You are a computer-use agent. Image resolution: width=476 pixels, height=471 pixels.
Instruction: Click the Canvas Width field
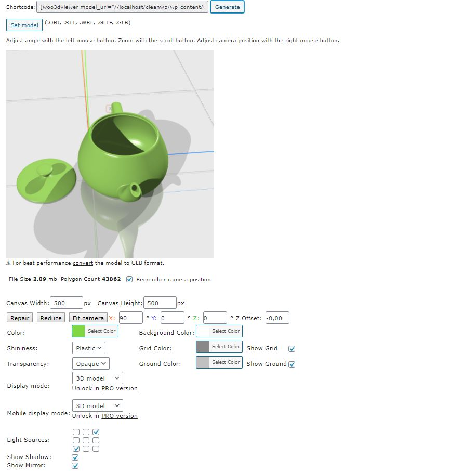click(x=66, y=303)
